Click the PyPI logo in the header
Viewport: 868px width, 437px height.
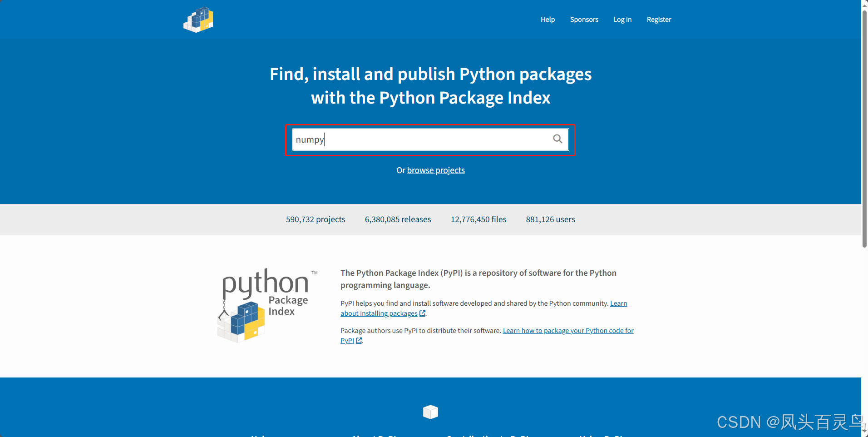(x=198, y=20)
